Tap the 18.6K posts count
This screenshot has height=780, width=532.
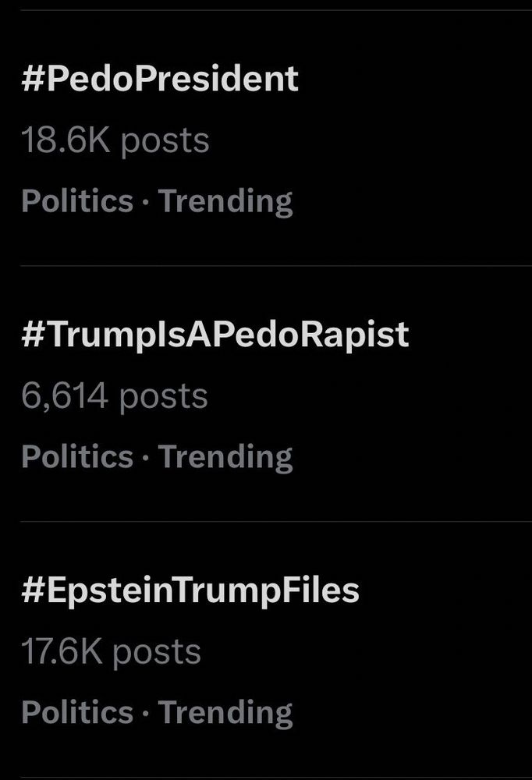tap(115, 141)
